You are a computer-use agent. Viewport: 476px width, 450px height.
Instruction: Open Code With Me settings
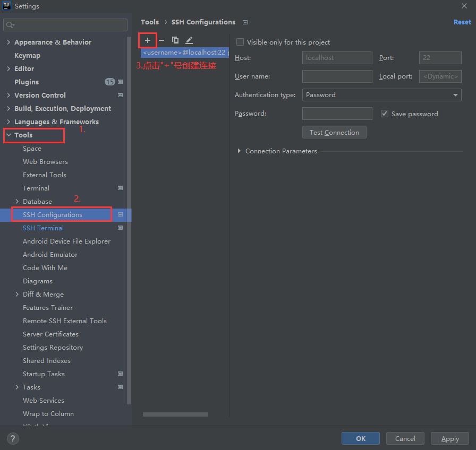coord(45,268)
